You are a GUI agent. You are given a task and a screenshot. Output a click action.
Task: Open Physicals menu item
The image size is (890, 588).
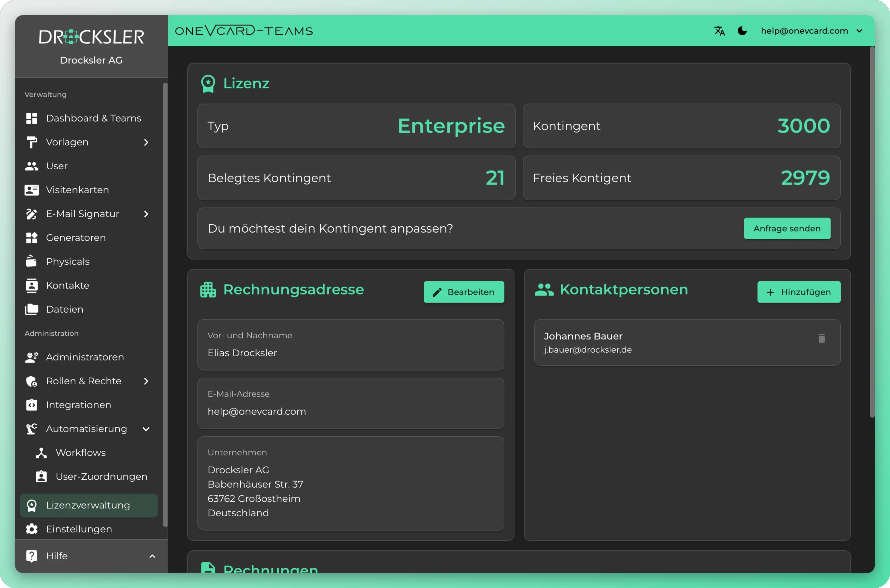point(88,261)
